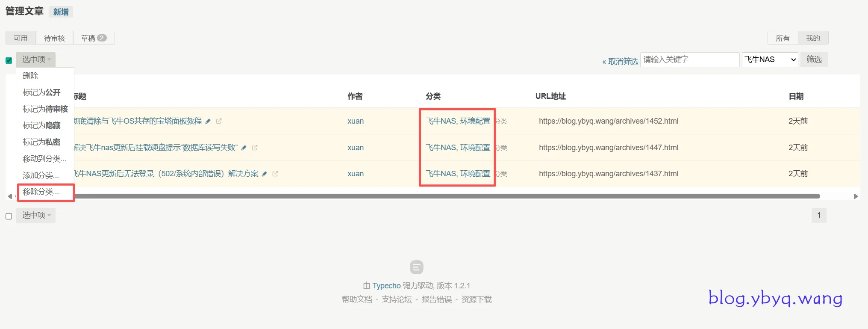Click the pencil icon beside the 数据库读写失败 post

244,148
